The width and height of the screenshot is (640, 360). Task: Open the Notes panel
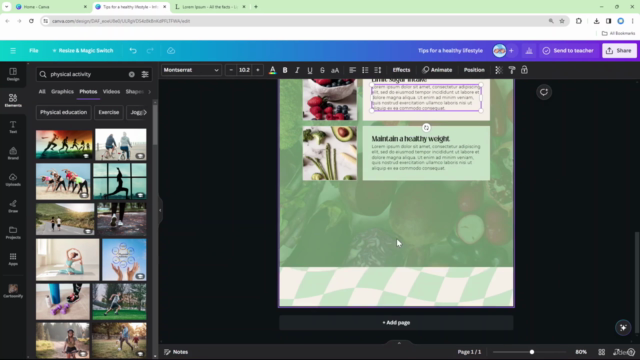[x=176, y=352]
